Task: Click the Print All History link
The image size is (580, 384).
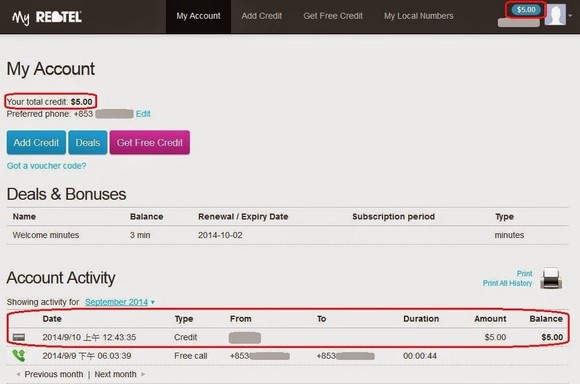Action: pos(507,283)
